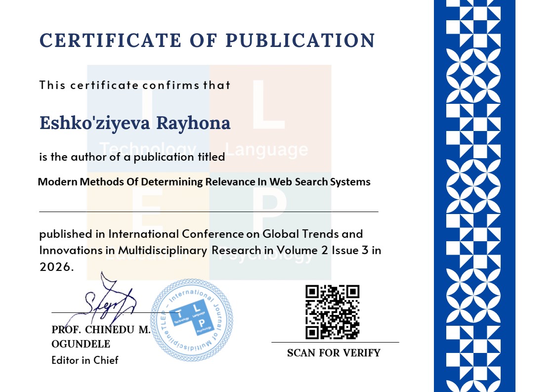Viewport: 555px width, 392px height.
Task: Click the text 'This certificate confirms that'
Action: (135, 85)
